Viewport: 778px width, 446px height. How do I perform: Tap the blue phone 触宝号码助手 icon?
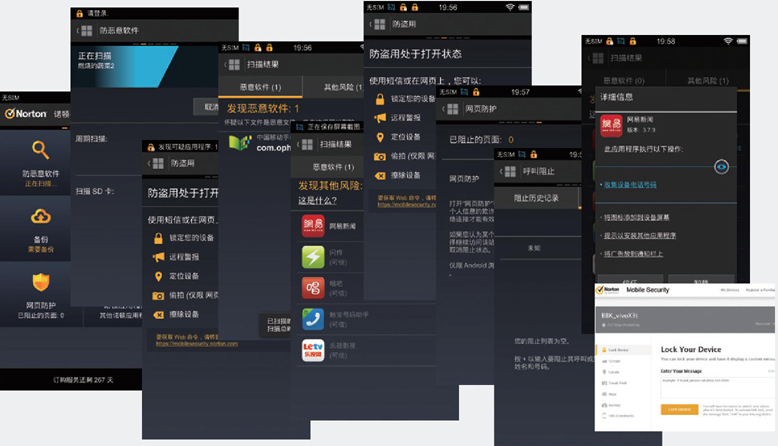[x=313, y=319]
